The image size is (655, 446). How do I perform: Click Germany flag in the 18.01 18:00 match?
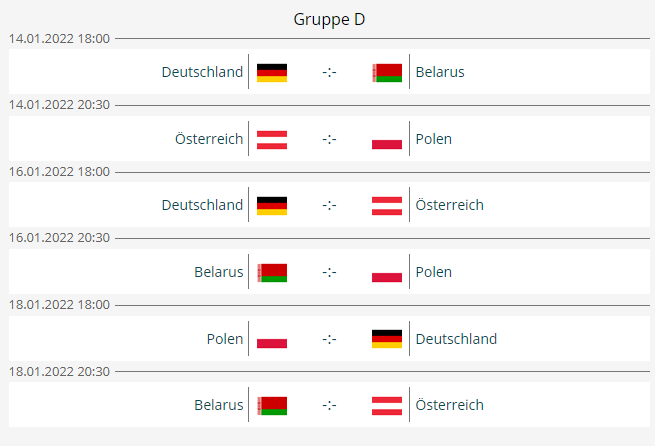tap(387, 339)
